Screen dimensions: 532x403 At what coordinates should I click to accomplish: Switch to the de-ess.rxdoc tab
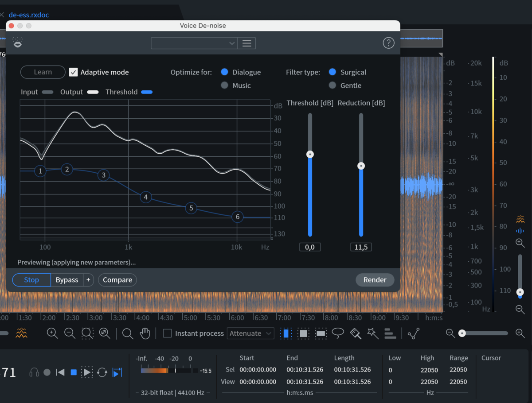pyautogui.click(x=29, y=15)
